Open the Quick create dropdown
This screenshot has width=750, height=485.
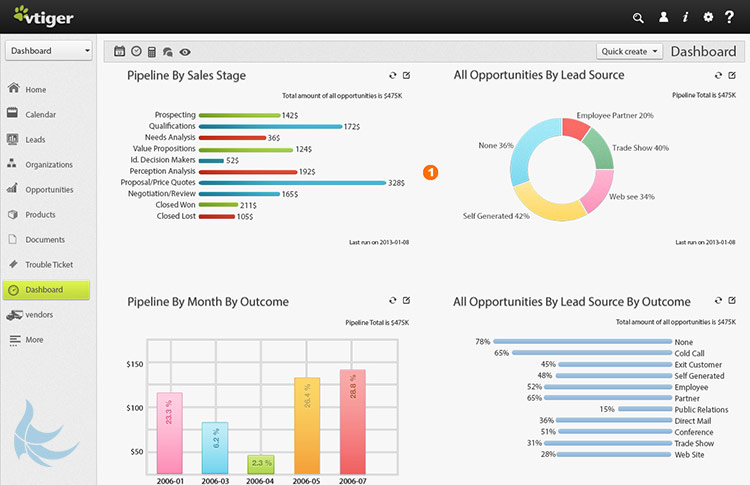click(629, 51)
